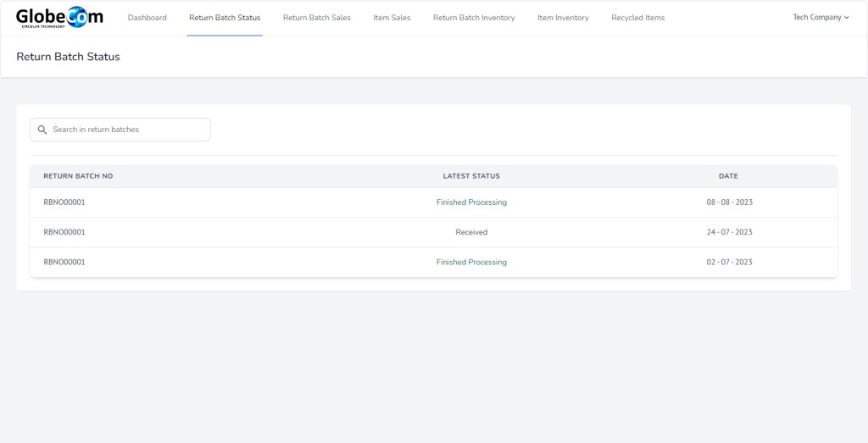Open Finished Processing status dated 08-08-2023

(471, 202)
